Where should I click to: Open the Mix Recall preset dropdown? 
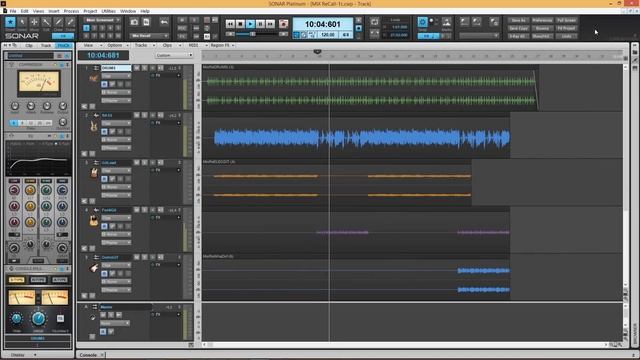[x=149, y=36]
